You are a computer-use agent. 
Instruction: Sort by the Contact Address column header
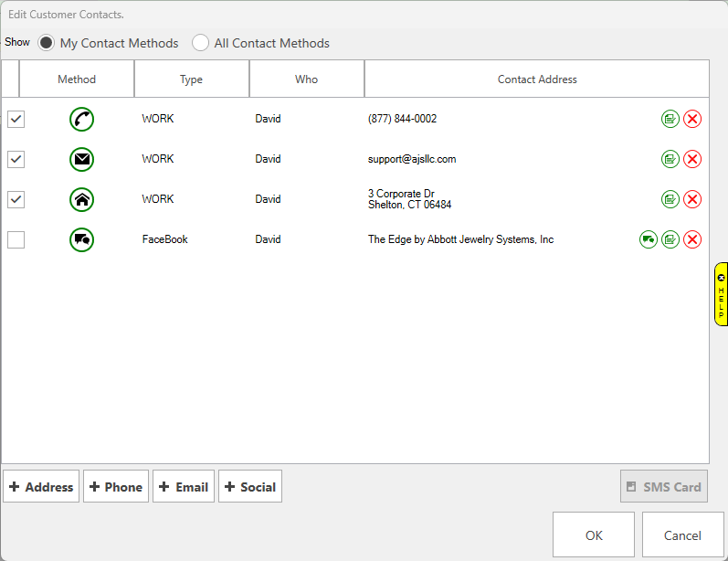tap(537, 79)
